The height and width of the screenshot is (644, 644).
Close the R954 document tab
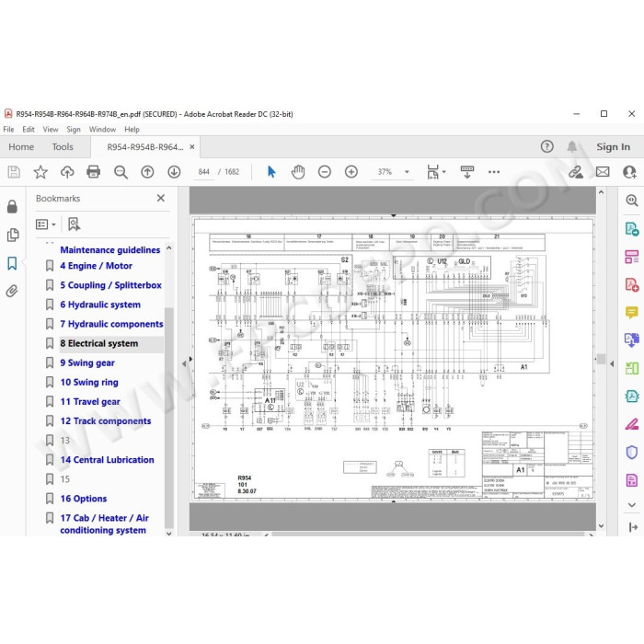click(x=191, y=146)
